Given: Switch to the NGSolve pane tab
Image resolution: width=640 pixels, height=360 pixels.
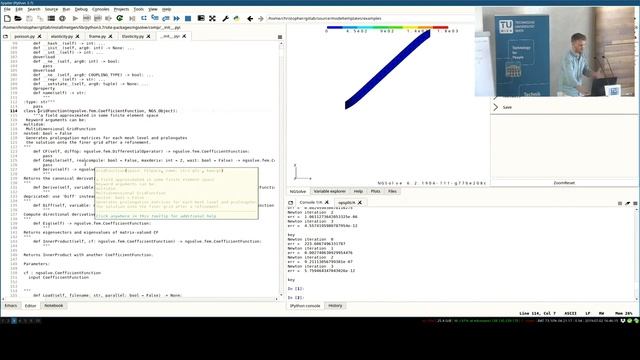Looking at the screenshot, I should (298, 191).
